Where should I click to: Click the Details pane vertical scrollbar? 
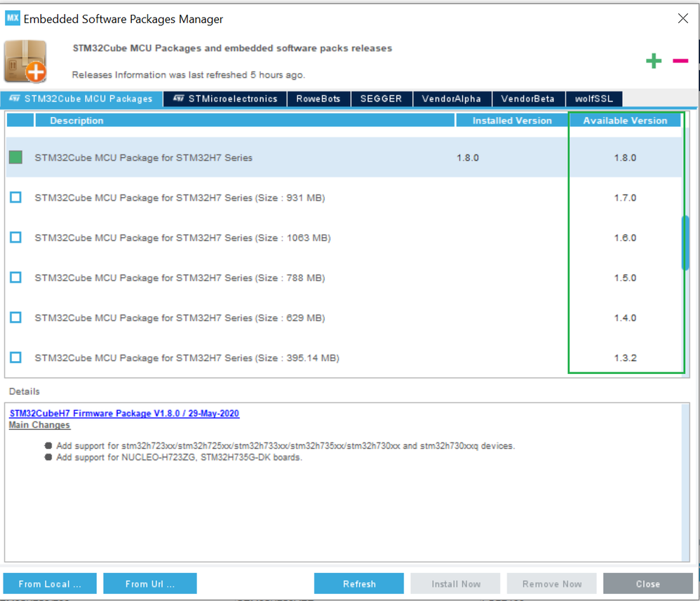[x=685, y=482]
